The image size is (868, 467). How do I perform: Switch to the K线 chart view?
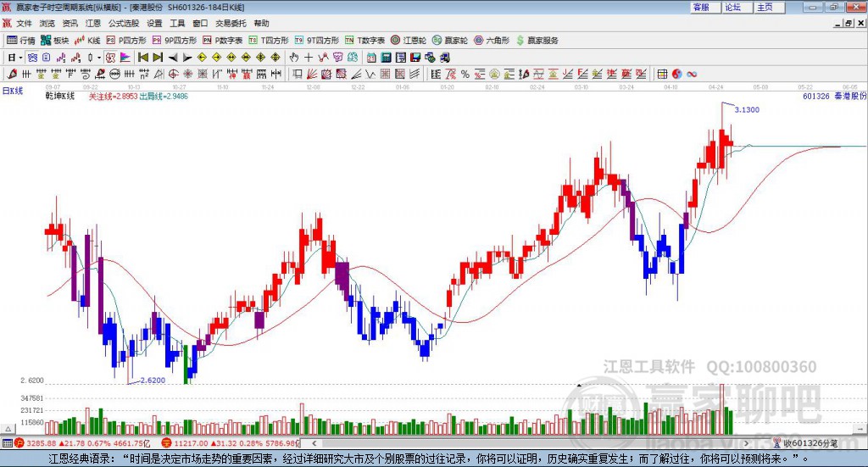pos(87,41)
